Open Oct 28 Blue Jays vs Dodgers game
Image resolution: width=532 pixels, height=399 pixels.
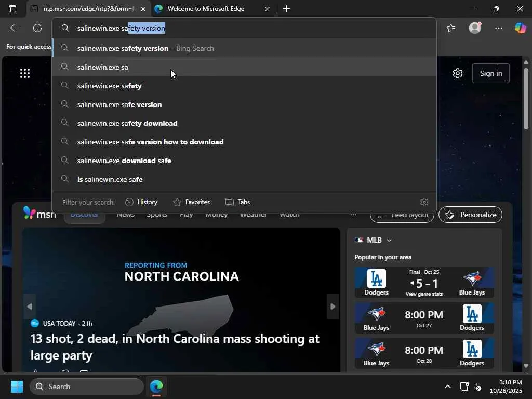click(424, 353)
